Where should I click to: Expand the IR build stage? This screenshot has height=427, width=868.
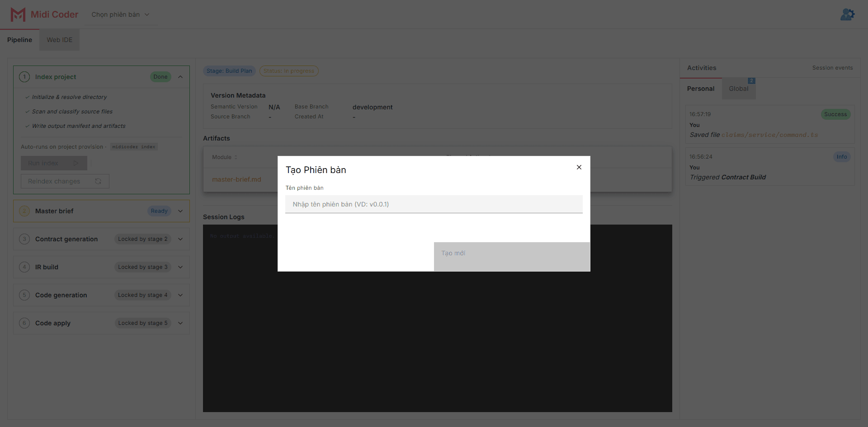180,267
